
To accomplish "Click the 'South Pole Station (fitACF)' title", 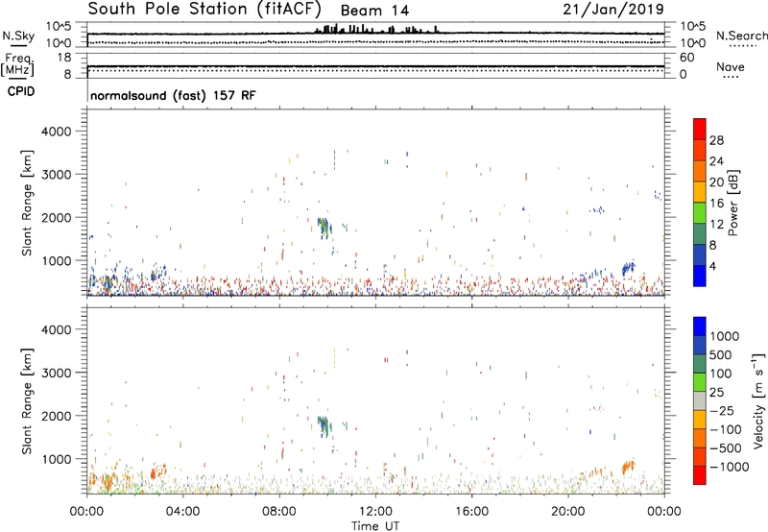I will coord(204,9).
